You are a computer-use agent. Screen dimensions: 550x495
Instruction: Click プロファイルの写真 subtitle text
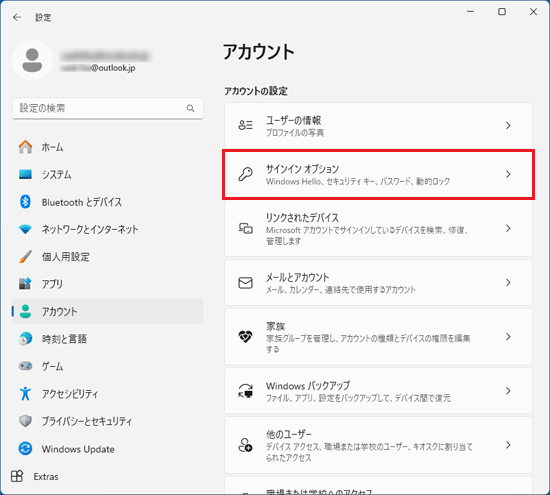tap(295, 133)
